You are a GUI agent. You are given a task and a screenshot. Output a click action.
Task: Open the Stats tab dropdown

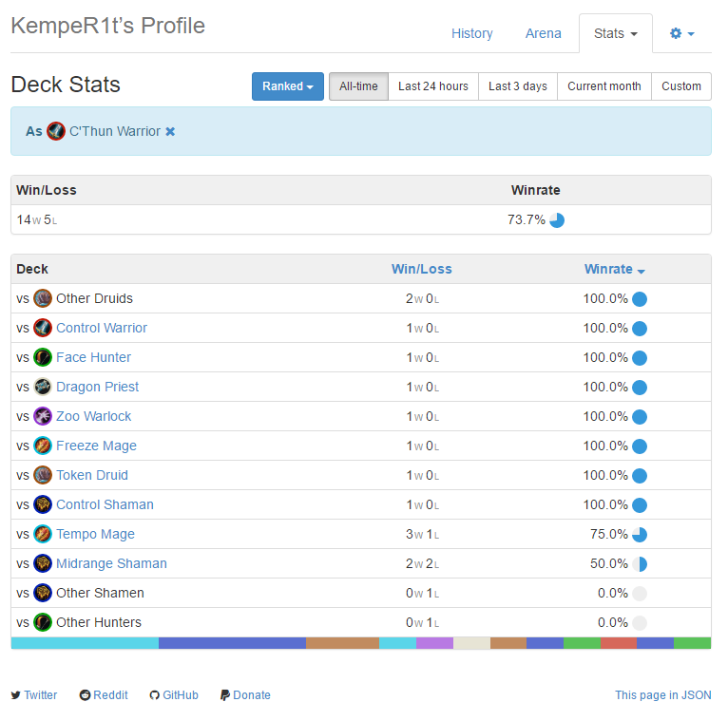tap(616, 33)
